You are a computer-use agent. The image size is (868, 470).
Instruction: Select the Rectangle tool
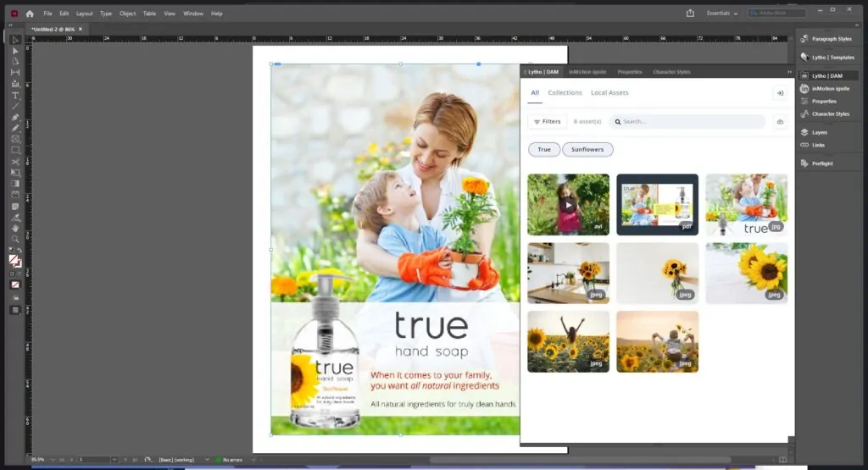15,151
